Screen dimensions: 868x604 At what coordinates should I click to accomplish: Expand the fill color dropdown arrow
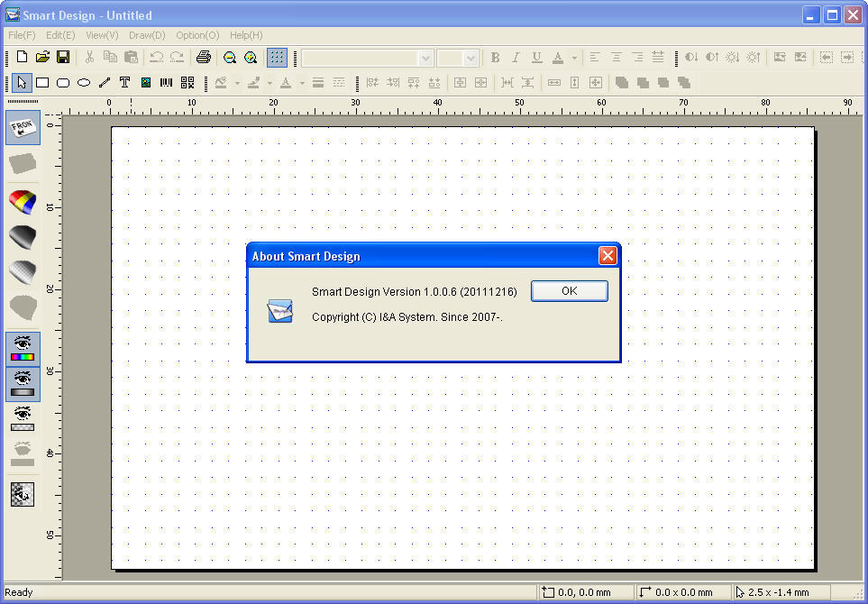(237, 83)
